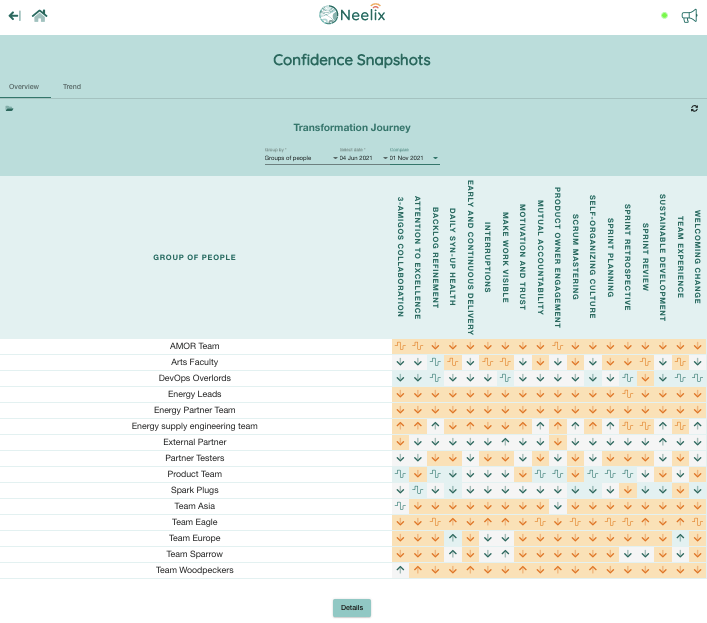Click Team Sparrow Sprint Review down arrow
This screenshot has width=707, height=623.
click(645, 554)
